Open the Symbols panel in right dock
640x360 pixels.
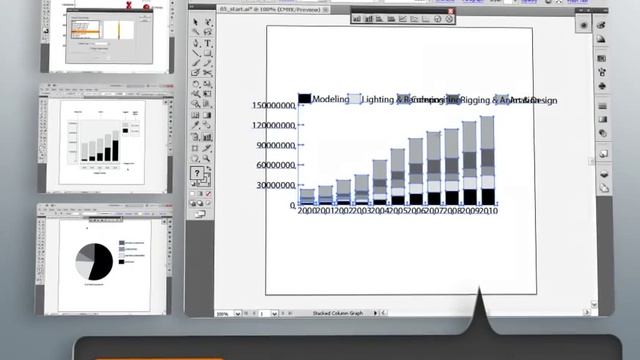(602, 86)
